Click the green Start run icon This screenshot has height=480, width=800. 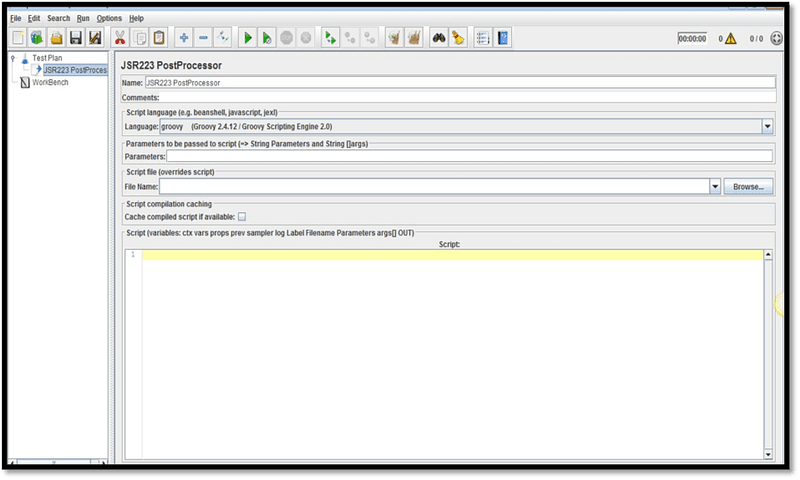point(246,38)
